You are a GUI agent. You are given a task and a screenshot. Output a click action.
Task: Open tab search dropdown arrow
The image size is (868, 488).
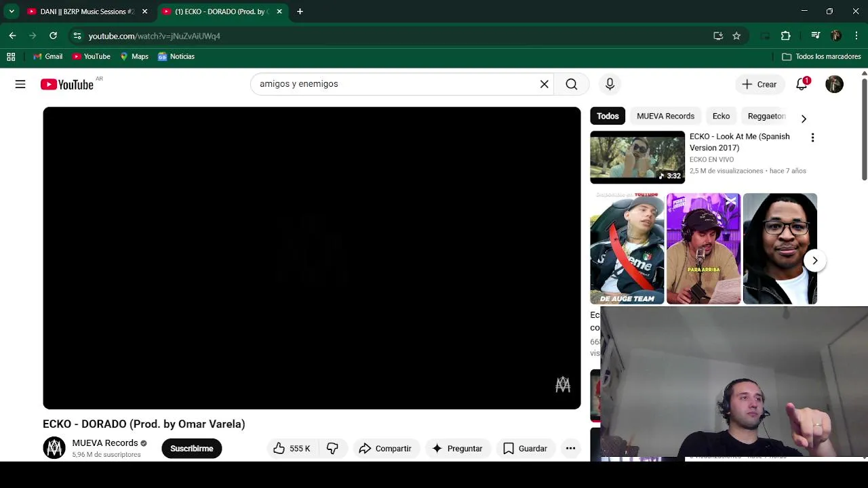12,12
